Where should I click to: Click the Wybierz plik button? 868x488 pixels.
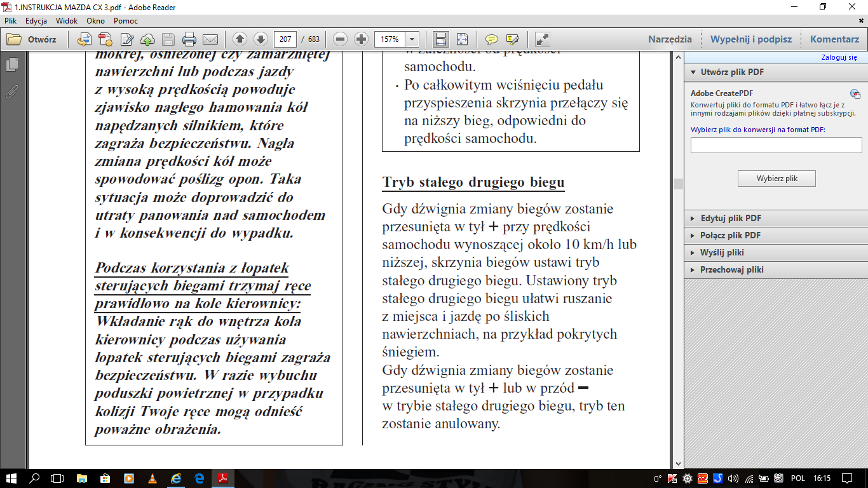tap(776, 179)
